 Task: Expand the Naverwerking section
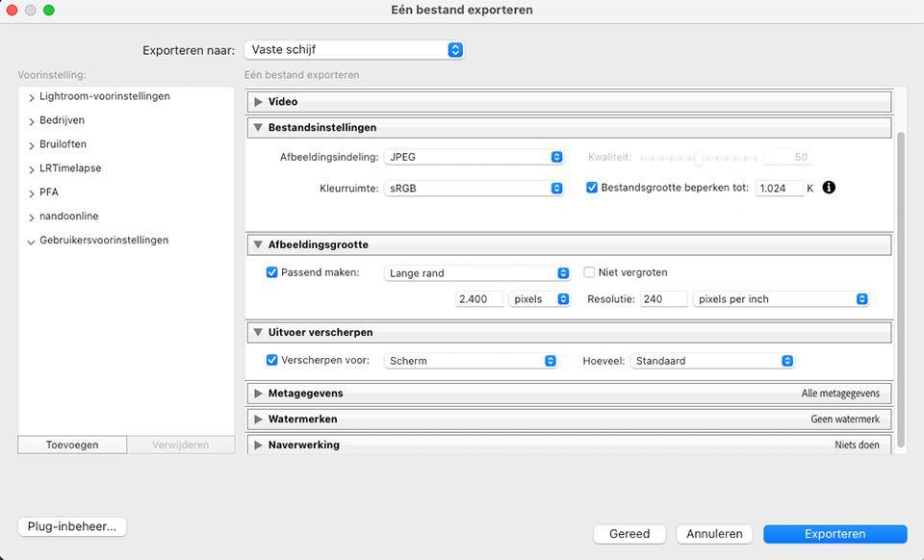point(258,445)
